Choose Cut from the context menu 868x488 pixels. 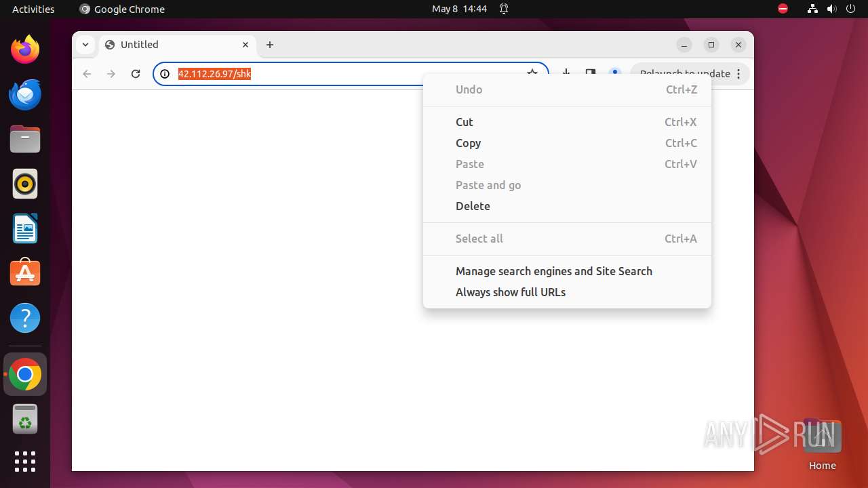point(567,122)
